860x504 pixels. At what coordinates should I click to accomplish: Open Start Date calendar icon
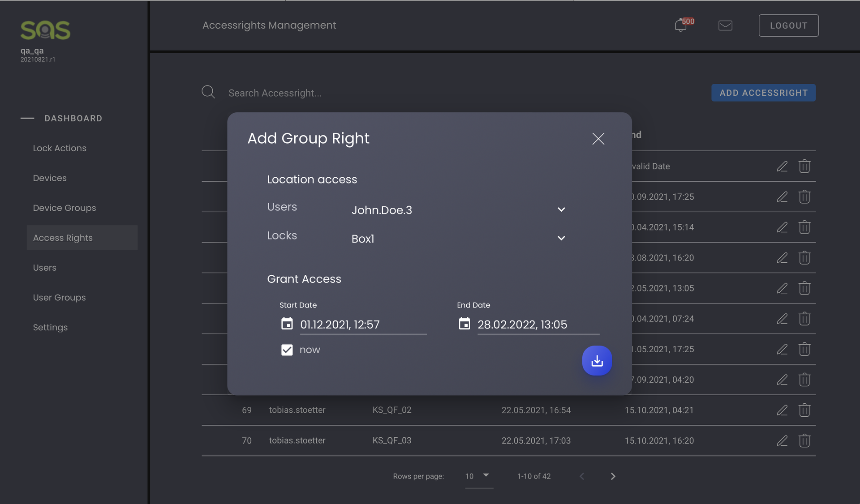tap(287, 324)
